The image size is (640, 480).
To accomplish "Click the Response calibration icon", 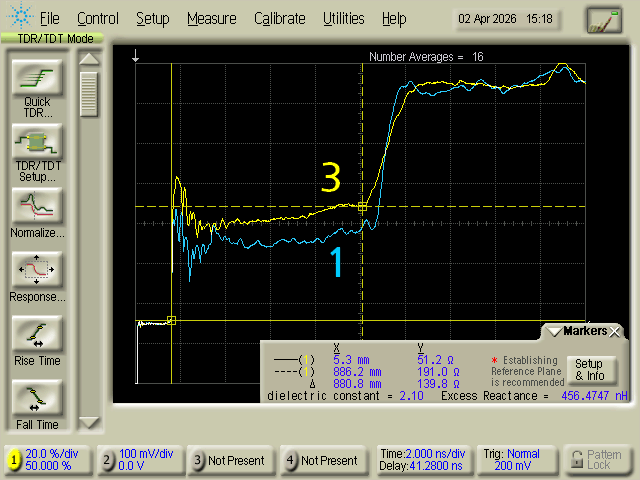I will [x=37, y=270].
